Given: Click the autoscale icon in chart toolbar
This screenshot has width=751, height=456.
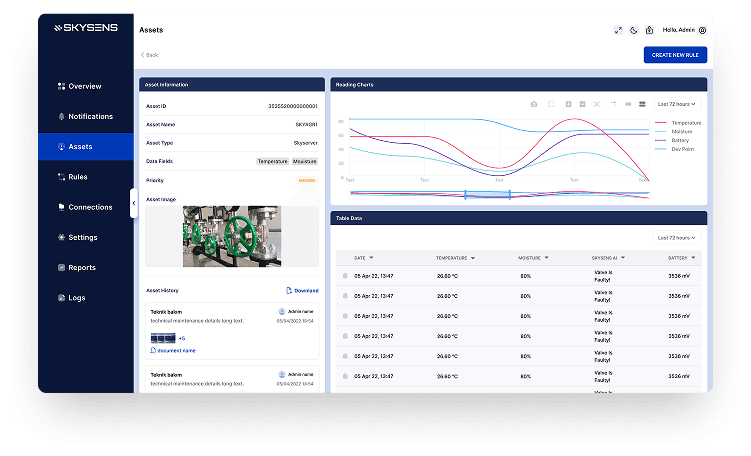Looking at the screenshot, I should 597,104.
